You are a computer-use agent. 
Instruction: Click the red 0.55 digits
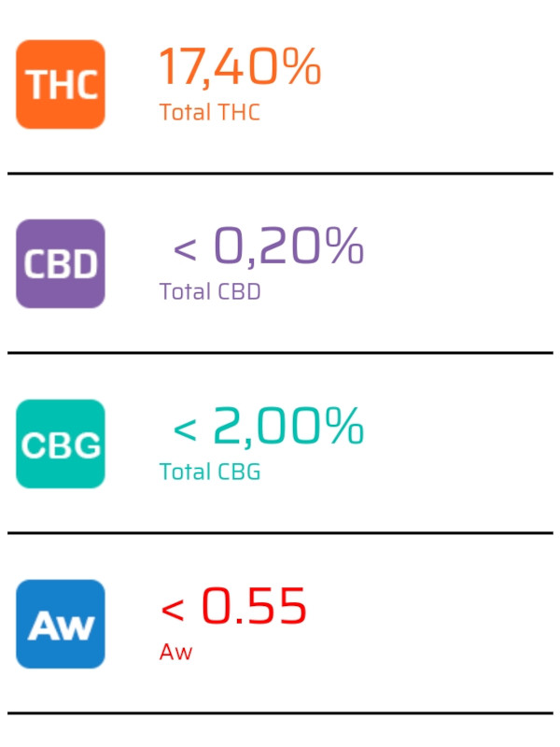[x=254, y=605]
